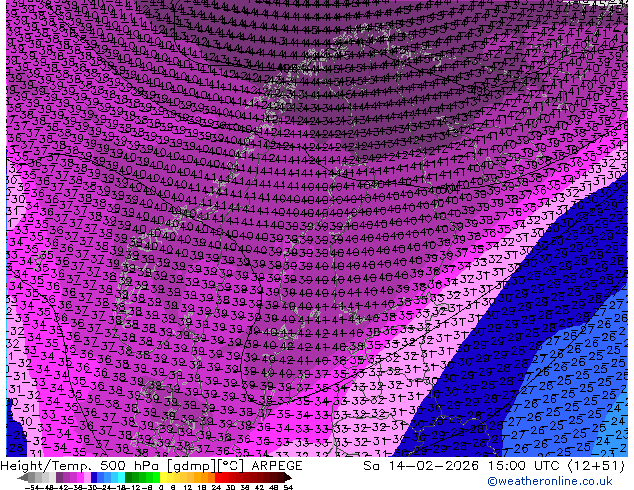The width and height of the screenshot is (634, 490).
Task: Click the '15:00 UTC' time text
Action: coord(525,466)
